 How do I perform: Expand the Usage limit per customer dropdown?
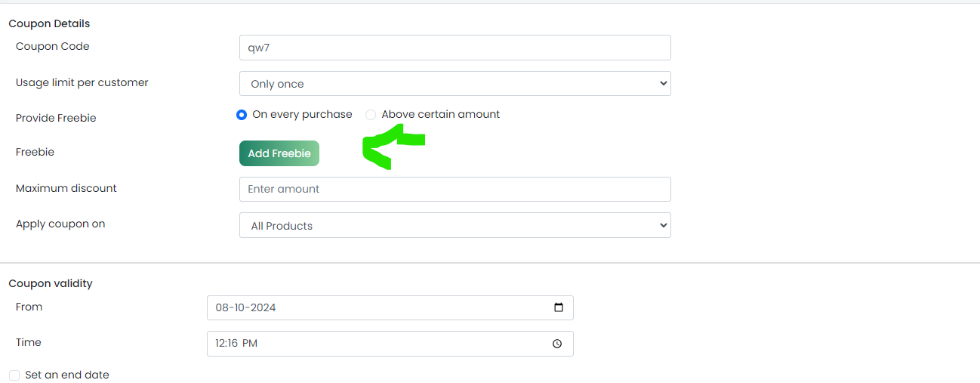(455, 84)
